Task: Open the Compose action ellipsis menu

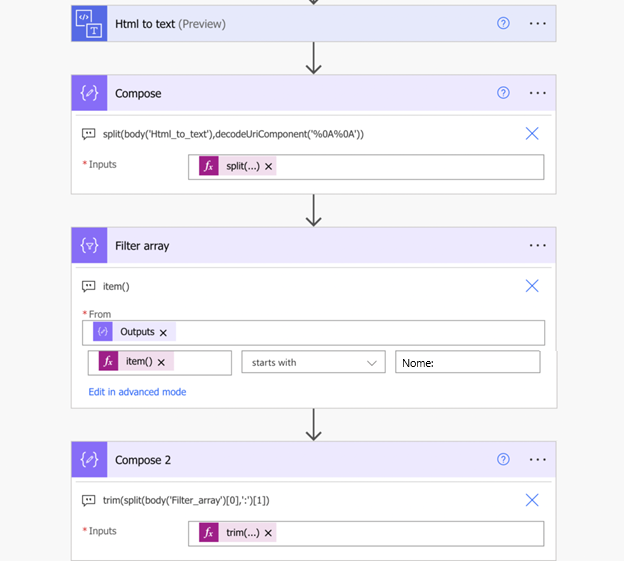Action: [538, 93]
